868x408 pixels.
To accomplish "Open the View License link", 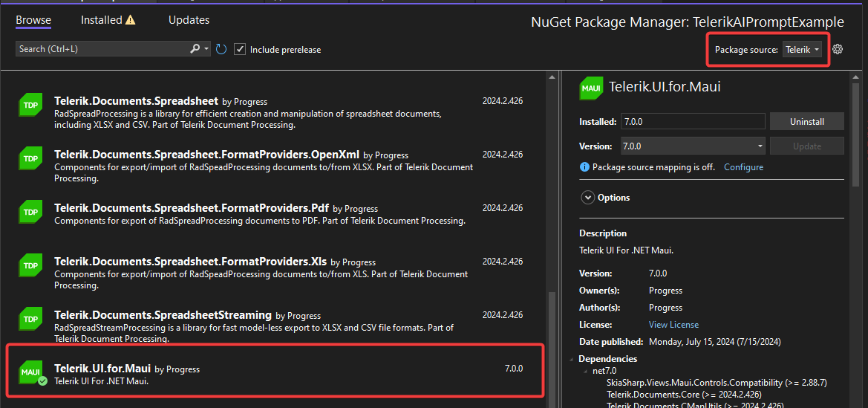I will pyautogui.click(x=673, y=324).
